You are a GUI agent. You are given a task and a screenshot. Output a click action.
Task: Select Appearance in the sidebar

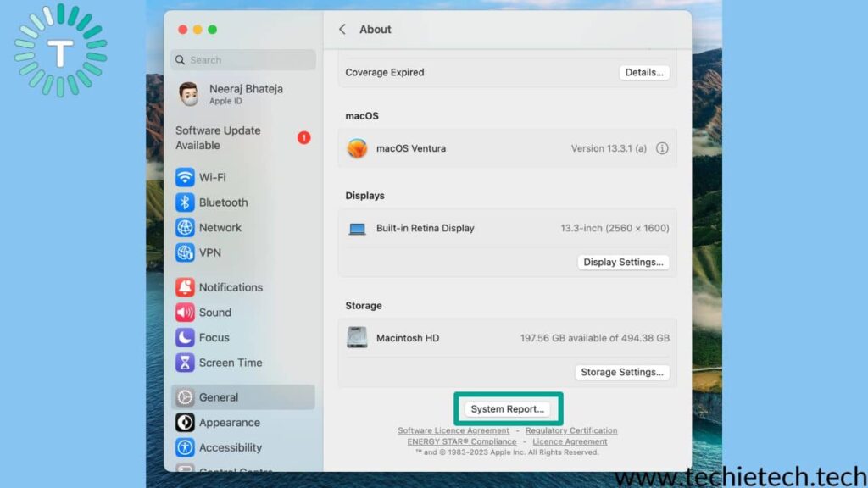(227, 422)
